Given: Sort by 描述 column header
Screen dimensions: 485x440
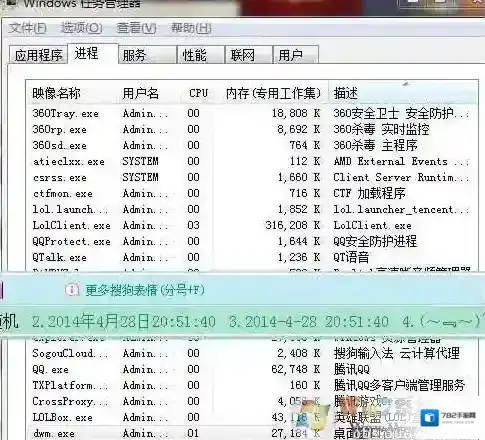Looking at the screenshot, I should (x=346, y=93).
